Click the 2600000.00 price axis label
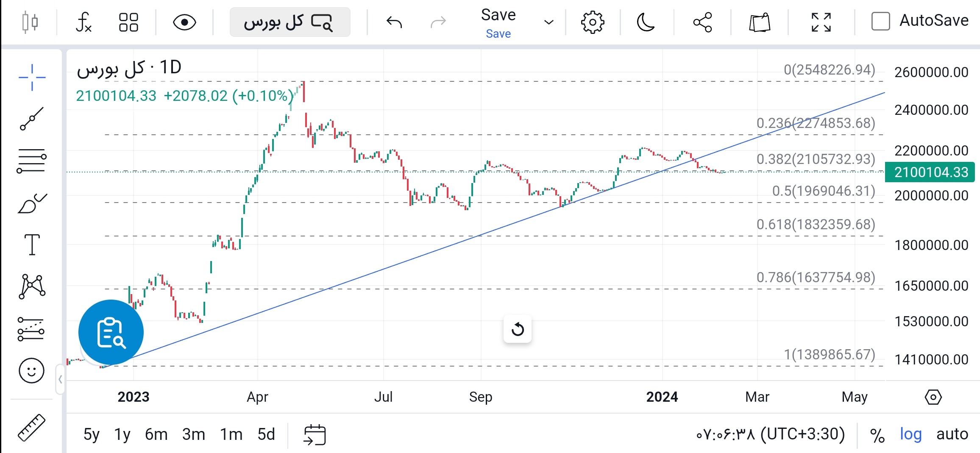980x453 pixels. [x=931, y=72]
